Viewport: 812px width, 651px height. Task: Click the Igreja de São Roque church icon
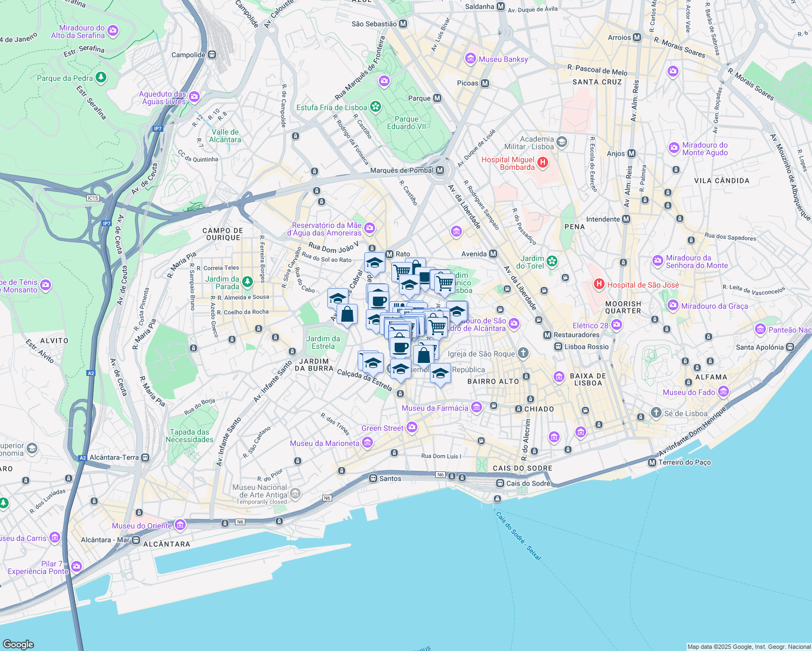point(523,354)
